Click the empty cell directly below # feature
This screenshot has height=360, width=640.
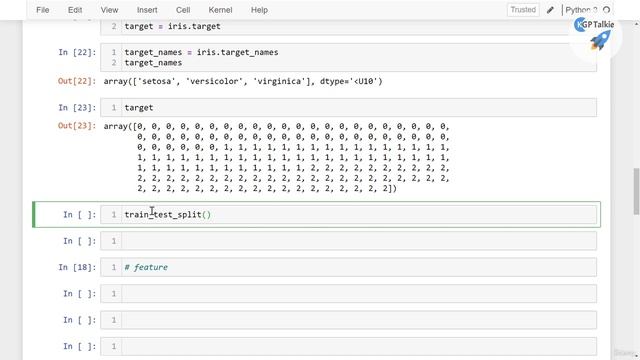349,294
